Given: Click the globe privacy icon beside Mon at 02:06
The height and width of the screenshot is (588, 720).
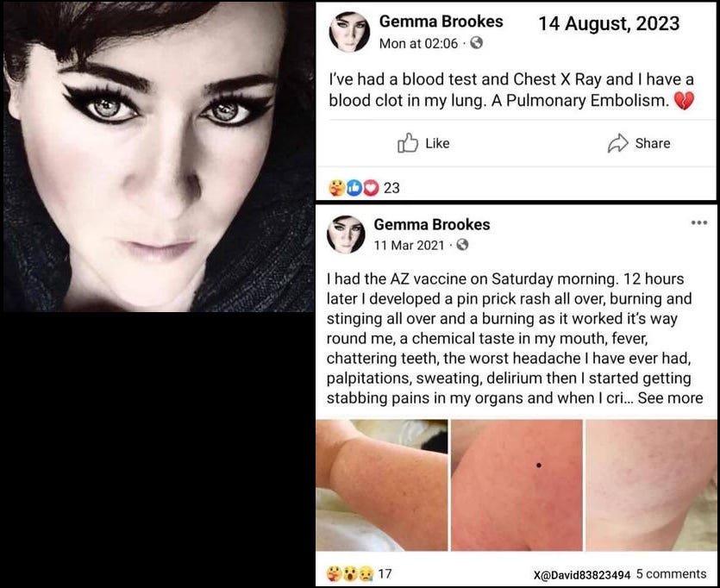Looking at the screenshot, I should [x=477, y=43].
